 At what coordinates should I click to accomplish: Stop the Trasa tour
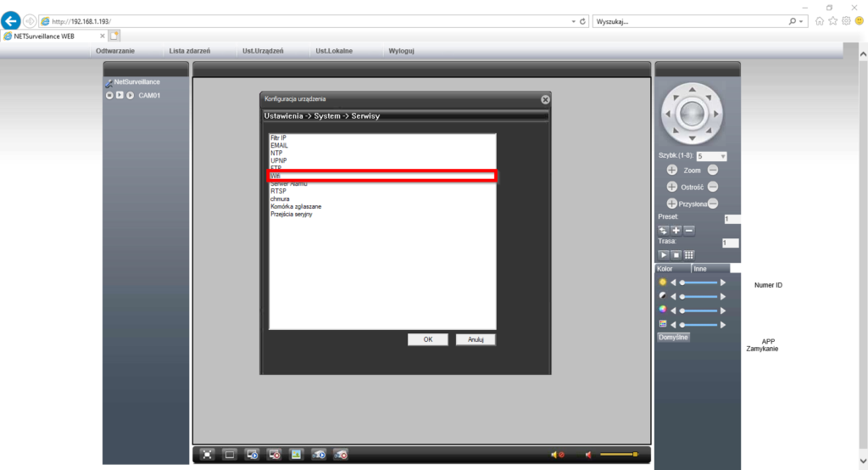[x=676, y=255]
